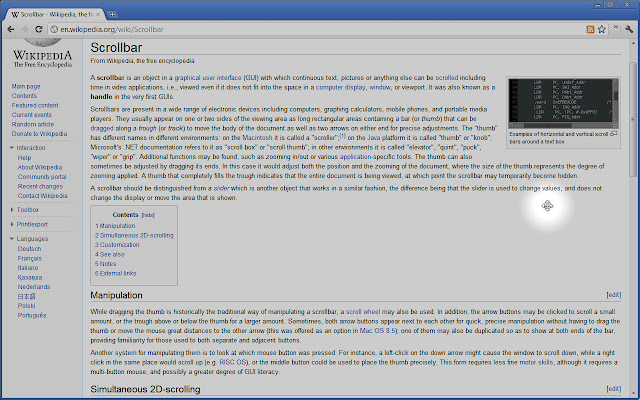
Task: Jump to 3 Customization in Contents
Action: [117, 245]
